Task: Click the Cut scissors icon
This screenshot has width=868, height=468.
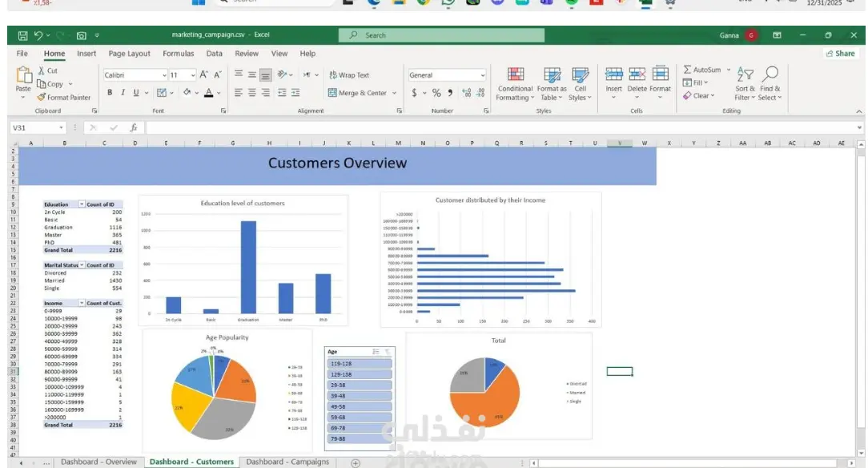Action: click(41, 71)
